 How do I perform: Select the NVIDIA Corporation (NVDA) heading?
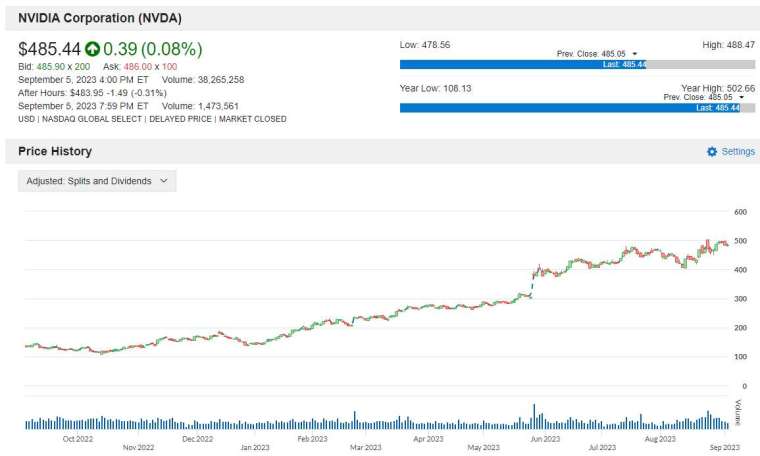(x=100, y=18)
